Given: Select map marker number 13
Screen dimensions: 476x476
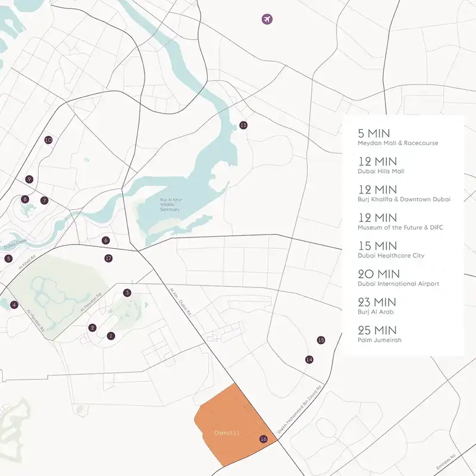Looking at the screenshot, I should 243,125.
